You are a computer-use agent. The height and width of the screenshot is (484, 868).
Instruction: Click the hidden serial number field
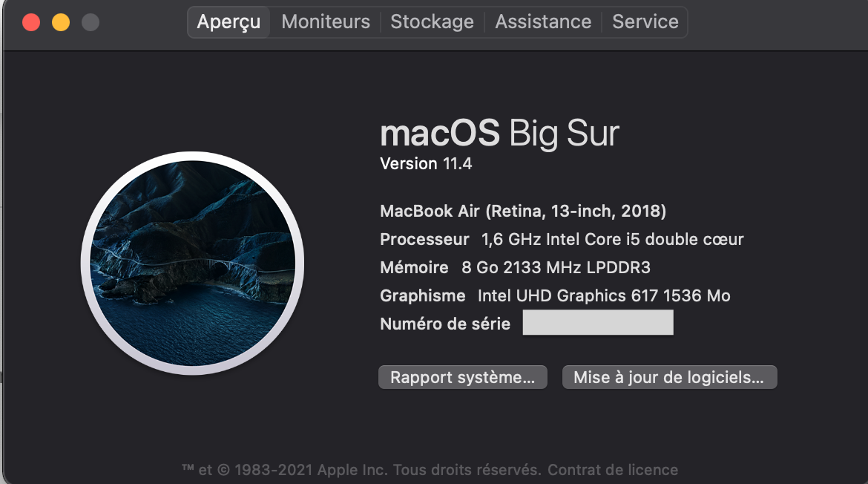tap(598, 324)
